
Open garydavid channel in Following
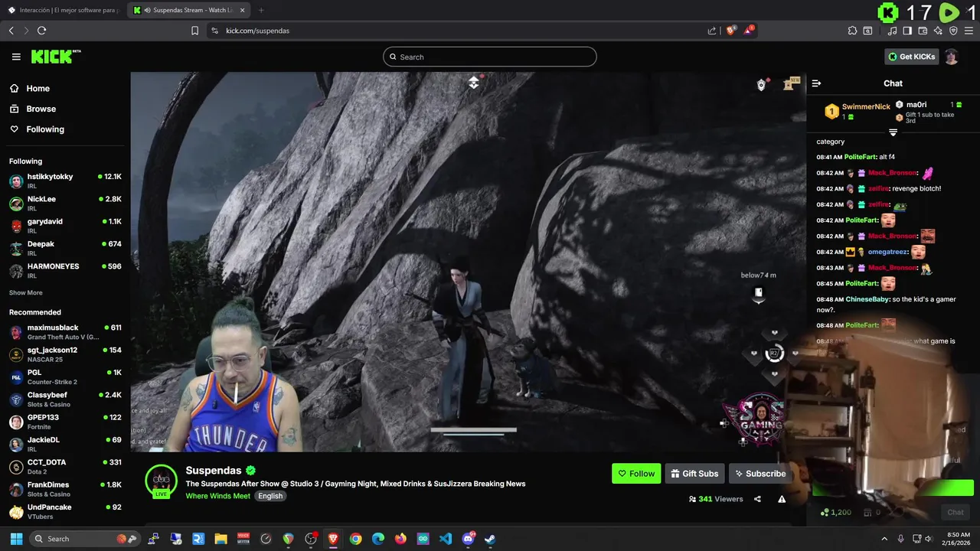point(65,226)
